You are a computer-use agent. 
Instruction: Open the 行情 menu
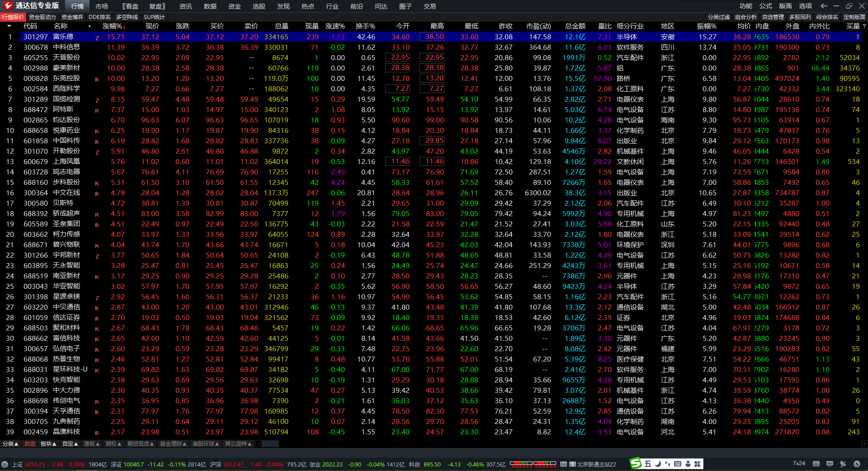pos(77,6)
